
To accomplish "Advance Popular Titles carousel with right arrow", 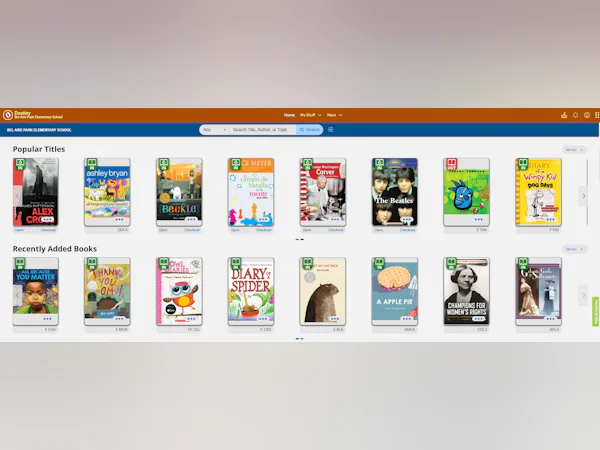I will pos(583,196).
